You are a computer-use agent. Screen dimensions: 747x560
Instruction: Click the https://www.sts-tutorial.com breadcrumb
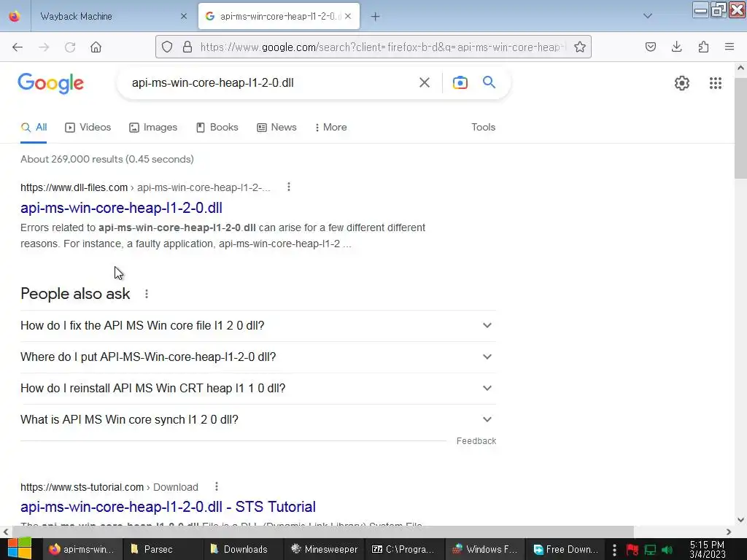tap(82, 487)
